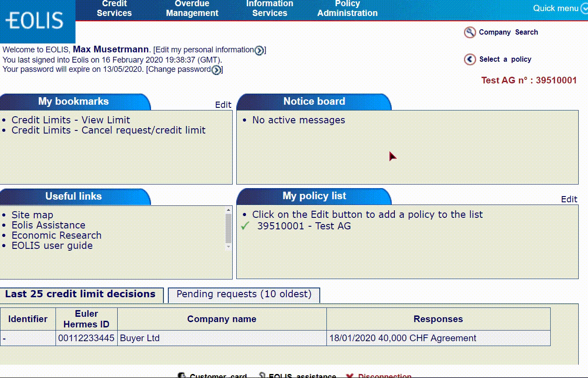The image size is (588, 378).
Task: Click Useful links scrollbar down arrow
Action: 229,246
